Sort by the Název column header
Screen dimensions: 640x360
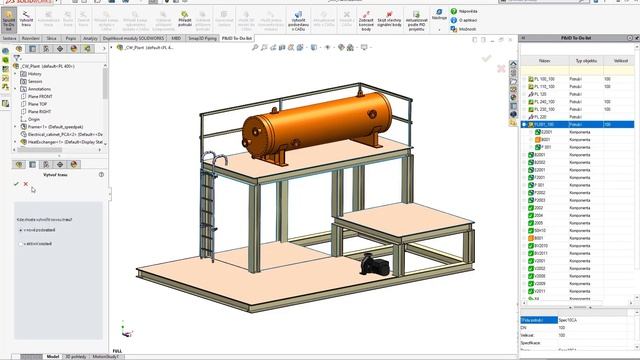pos(544,60)
